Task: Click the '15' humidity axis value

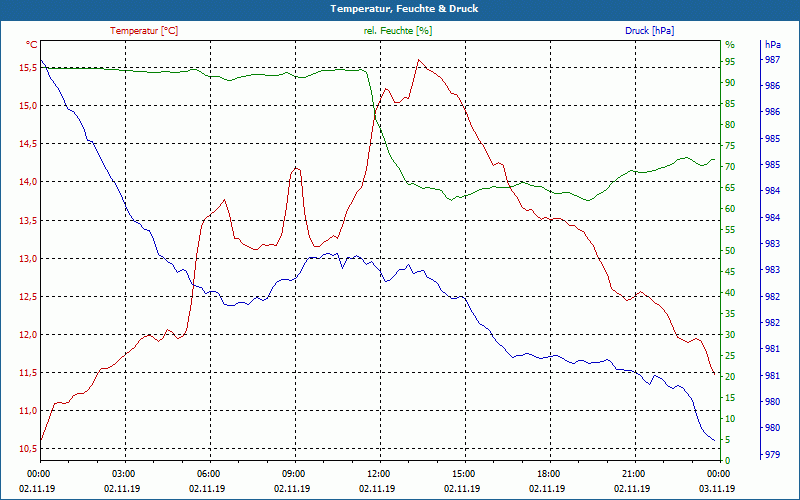Action: (x=730, y=398)
